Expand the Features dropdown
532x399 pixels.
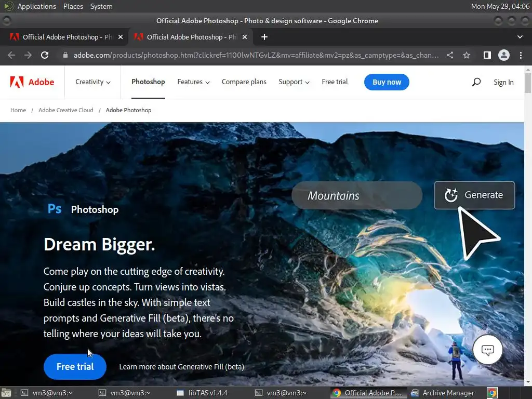pyautogui.click(x=193, y=82)
